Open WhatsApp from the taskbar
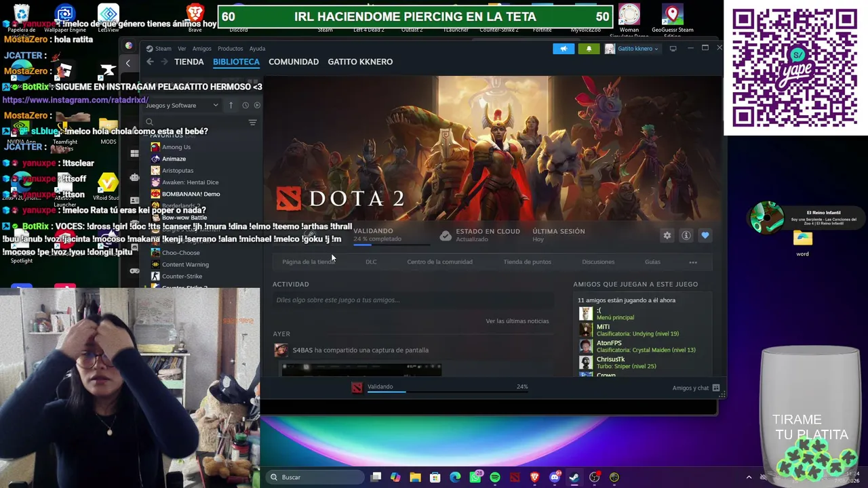Screen dimensions: 868x488 pos(475,477)
